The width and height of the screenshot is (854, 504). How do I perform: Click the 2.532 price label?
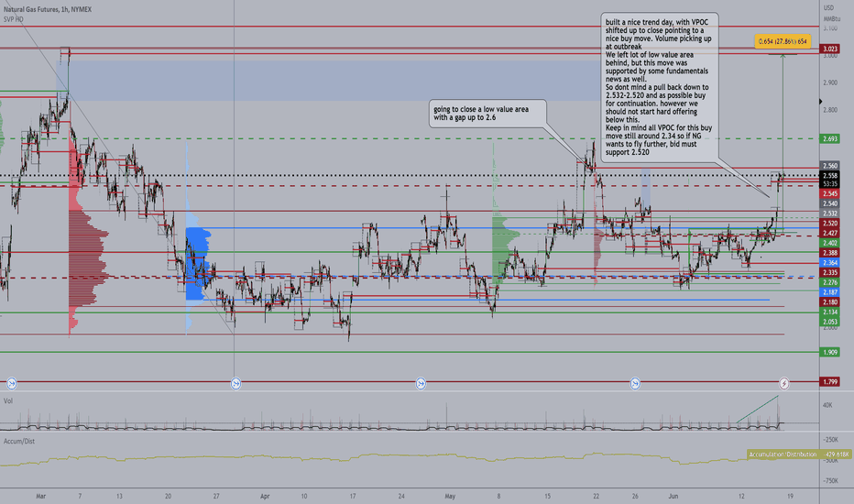click(x=830, y=213)
